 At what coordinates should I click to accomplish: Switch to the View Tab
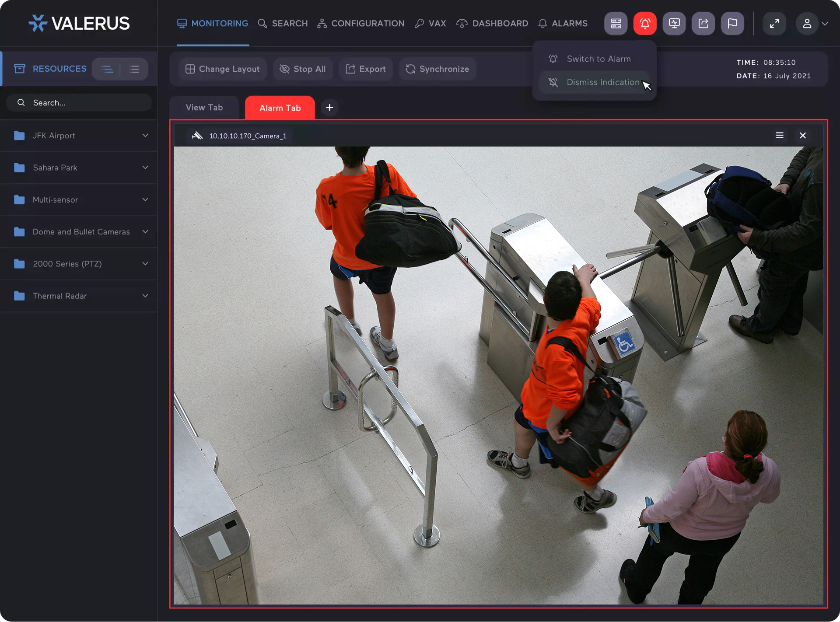click(204, 107)
